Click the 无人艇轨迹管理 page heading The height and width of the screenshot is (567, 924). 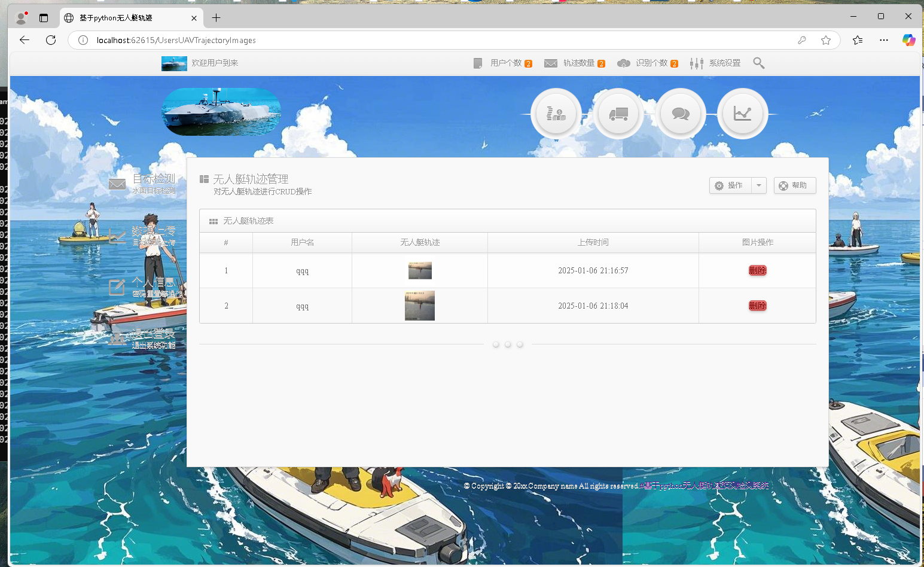click(251, 179)
